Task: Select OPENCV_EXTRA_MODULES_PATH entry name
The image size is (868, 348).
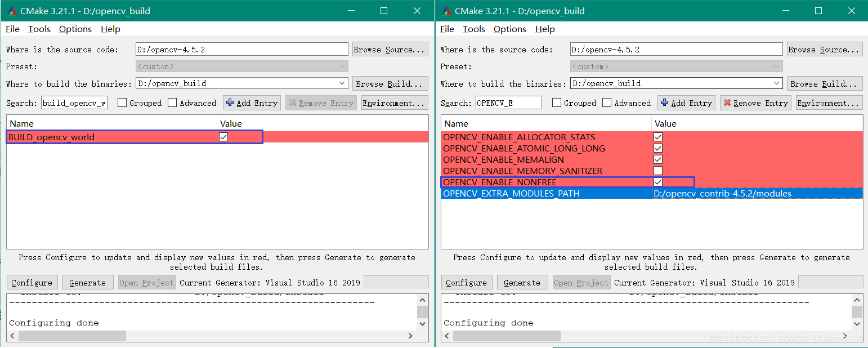Action: [x=511, y=193]
